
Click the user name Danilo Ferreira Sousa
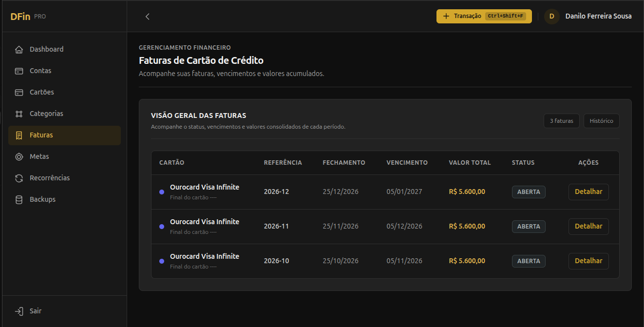tap(599, 16)
